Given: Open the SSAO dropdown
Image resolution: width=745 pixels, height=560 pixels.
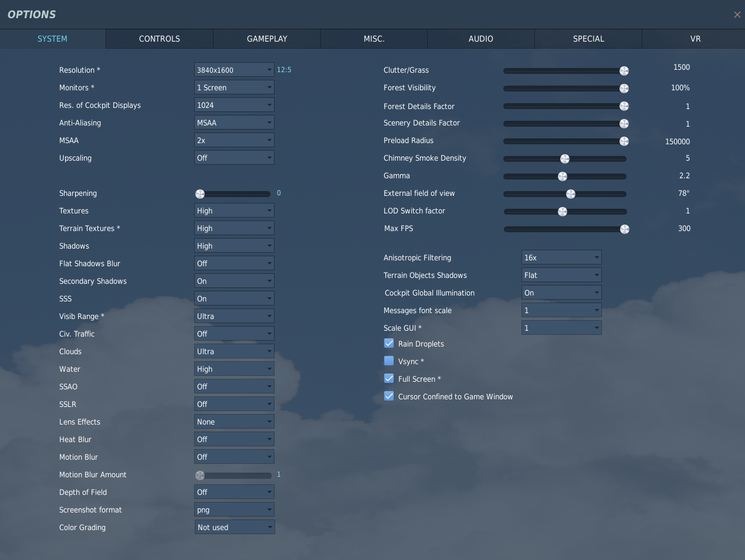Looking at the screenshot, I should coord(234,386).
